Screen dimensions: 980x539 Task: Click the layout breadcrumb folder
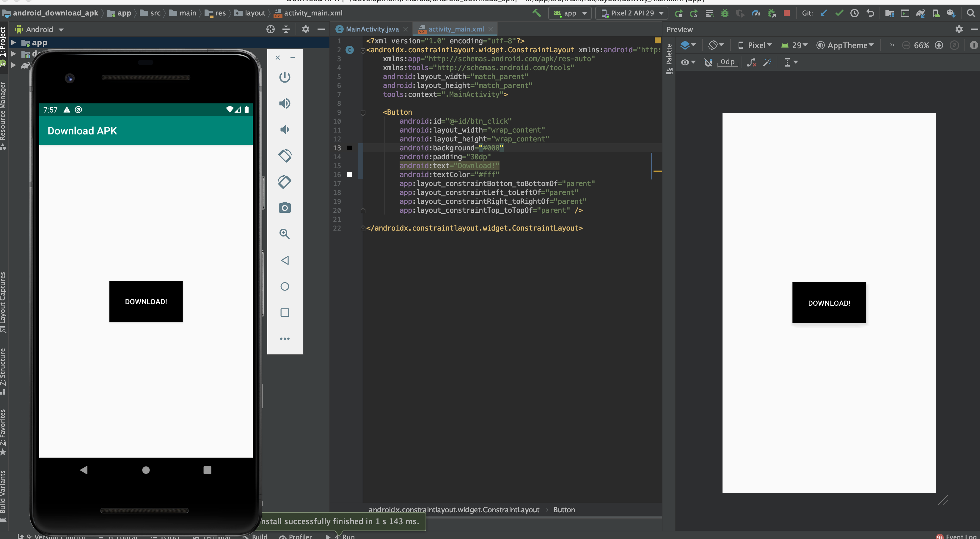coord(249,13)
